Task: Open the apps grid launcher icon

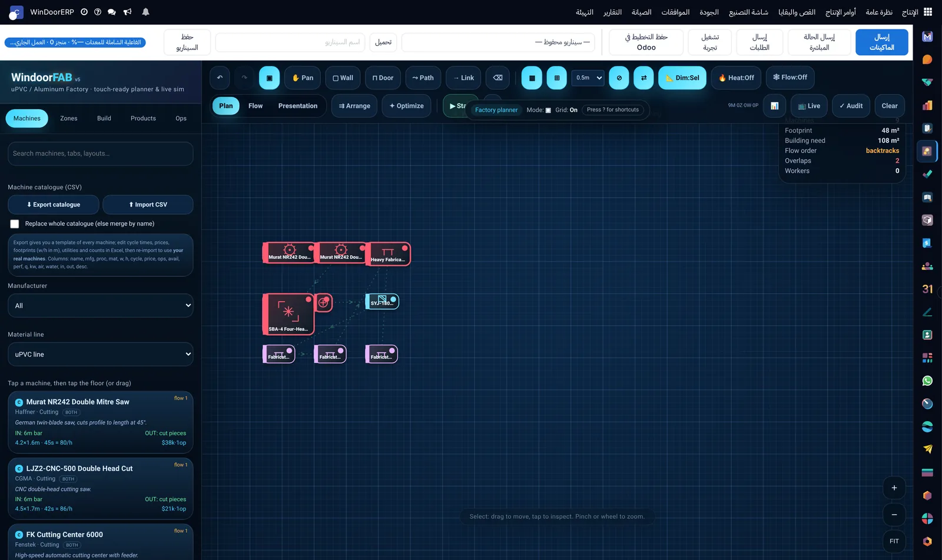Action: click(x=928, y=12)
